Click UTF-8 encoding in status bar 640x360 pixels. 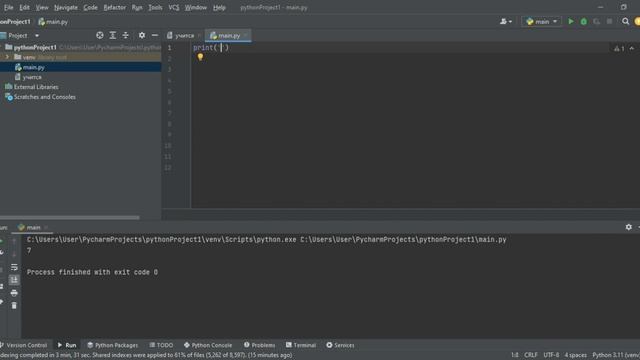pyautogui.click(x=551, y=355)
